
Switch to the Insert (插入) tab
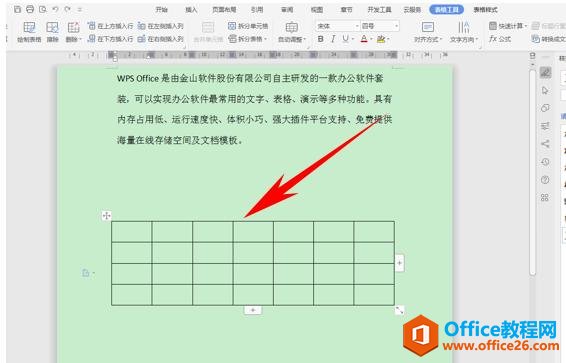[191, 10]
